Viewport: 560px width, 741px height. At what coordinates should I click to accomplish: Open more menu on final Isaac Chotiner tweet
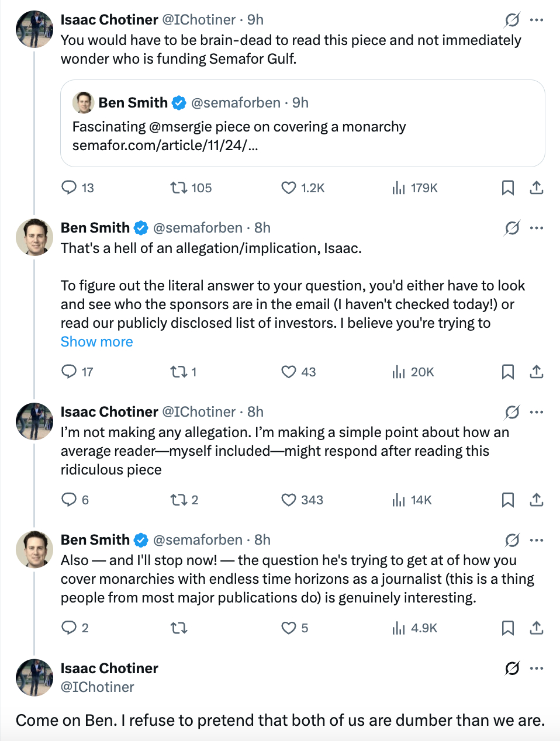point(537,668)
